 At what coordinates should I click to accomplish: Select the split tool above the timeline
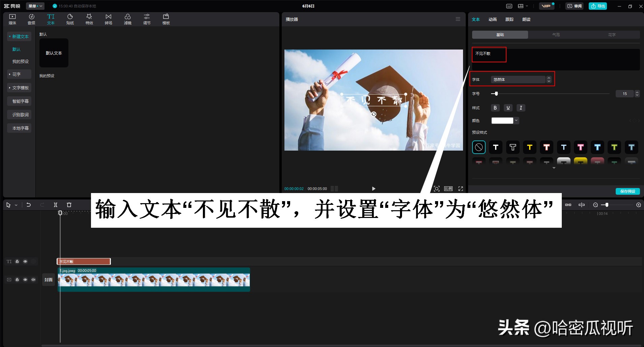56,204
